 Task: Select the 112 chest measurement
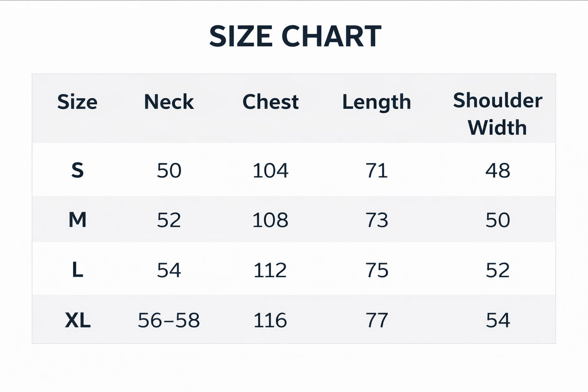click(271, 270)
